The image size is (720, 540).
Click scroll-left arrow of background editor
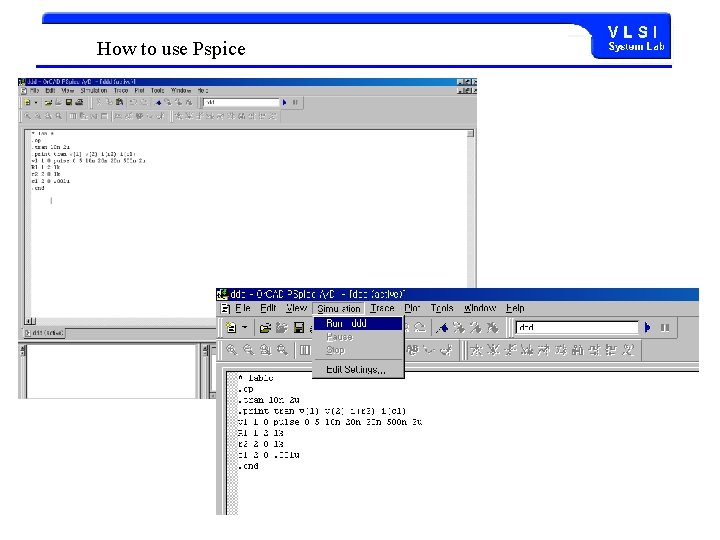[28, 321]
